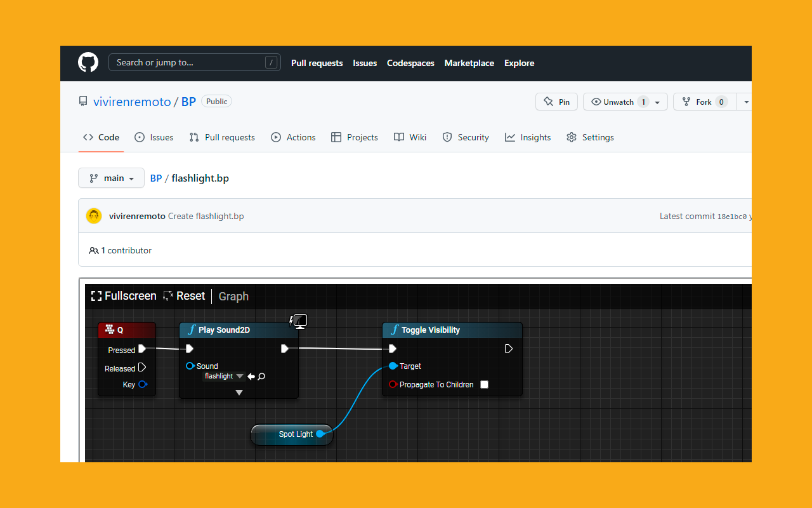812x508 pixels.
Task: Enable the Propagate To Children checkbox
Action: (485, 384)
